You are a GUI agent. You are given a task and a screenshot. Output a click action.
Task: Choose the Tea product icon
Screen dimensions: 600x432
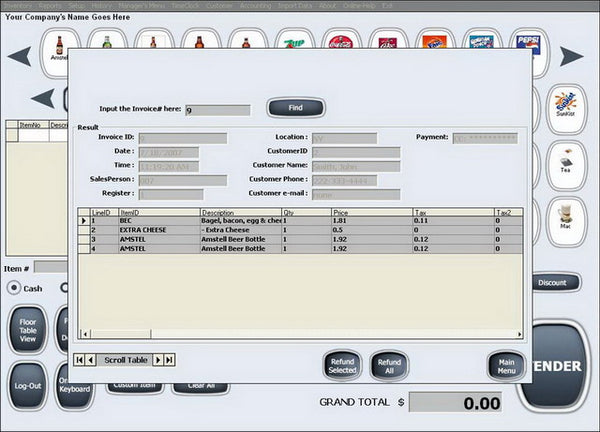pyautogui.click(x=566, y=165)
